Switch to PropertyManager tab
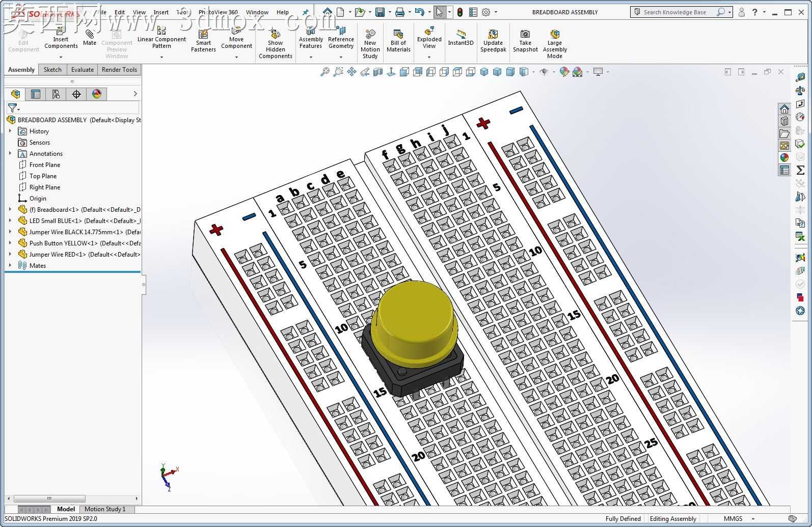 36,94
